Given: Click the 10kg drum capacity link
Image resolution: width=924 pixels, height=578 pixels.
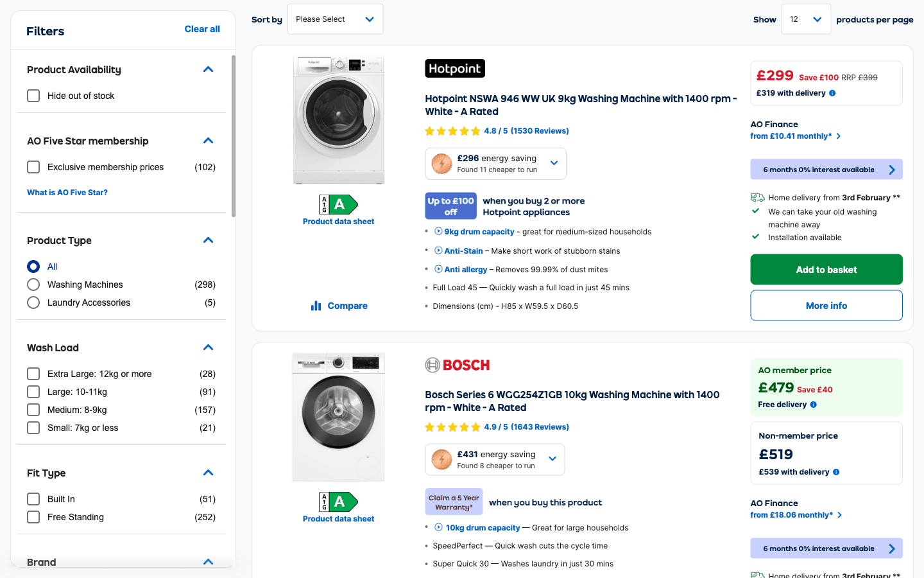Looking at the screenshot, I should point(483,528).
